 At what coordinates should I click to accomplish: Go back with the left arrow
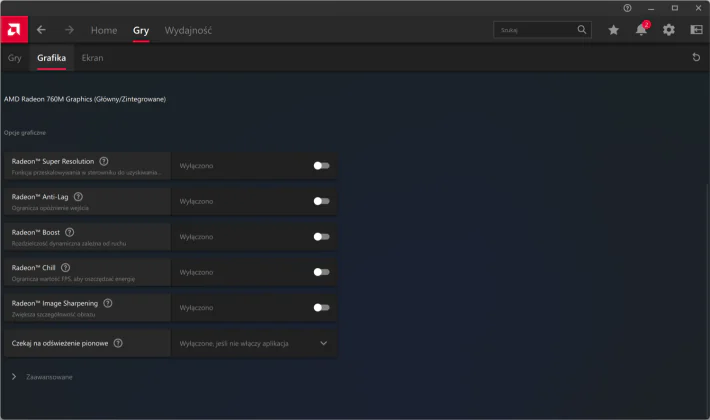tap(41, 30)
